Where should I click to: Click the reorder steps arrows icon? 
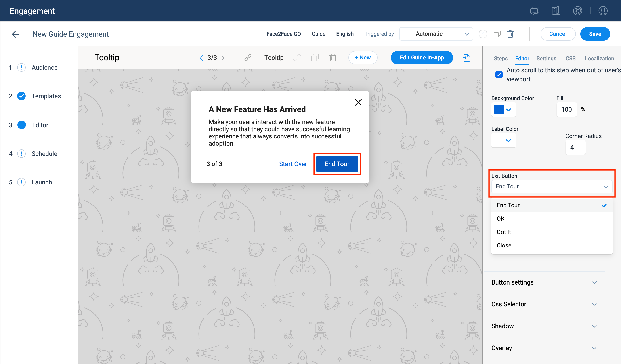(297, 58)
